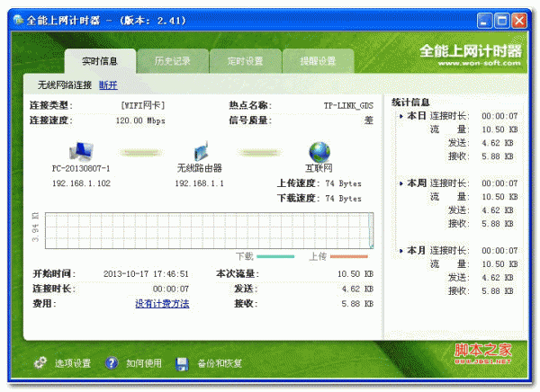
Task: Open the 定时设置 tab
Action: [x=245, y=61]
